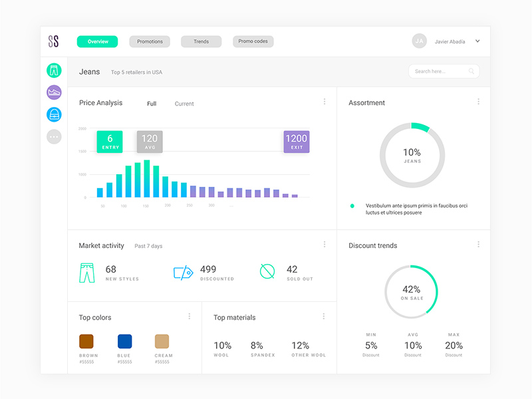This screenshot has width=532, height=399.
Task: Open the Discount trends options menu
Action: click(x=479, y=244)
